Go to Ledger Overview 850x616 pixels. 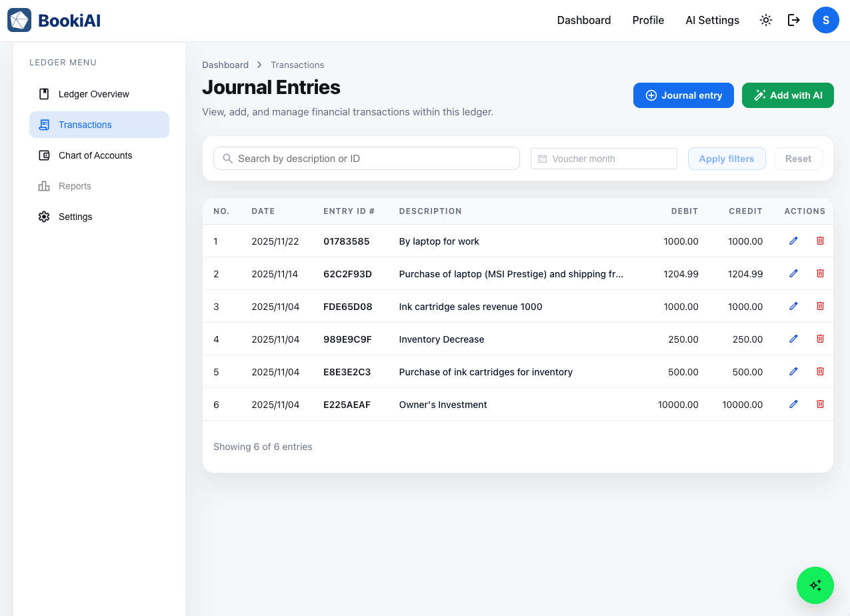pyautogui.click(x=93, y=94)
